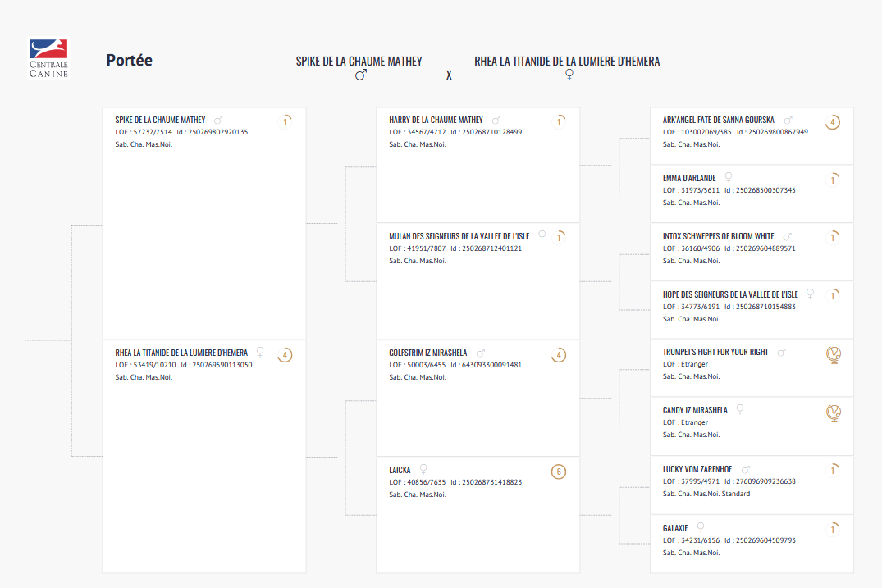Click RHEA LA TITANIDE DE LA LUMIERE D'HEMERA header title
Viewport: 882px width, 588px height.
tap(567, 62)
